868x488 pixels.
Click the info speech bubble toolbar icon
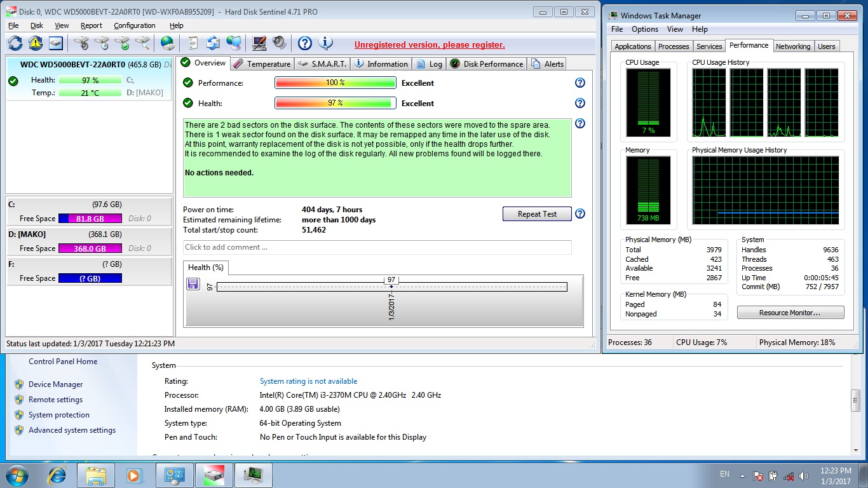[326, 43]
